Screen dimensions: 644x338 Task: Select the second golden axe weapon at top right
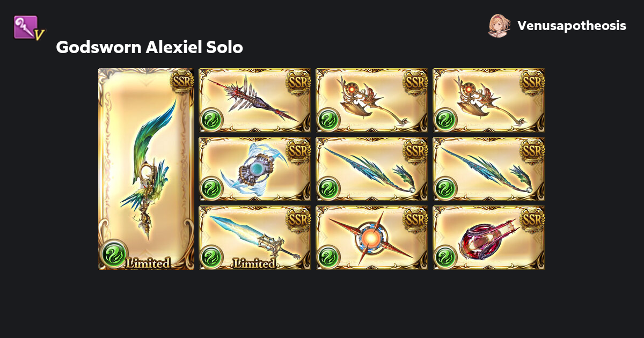[489, 100]
